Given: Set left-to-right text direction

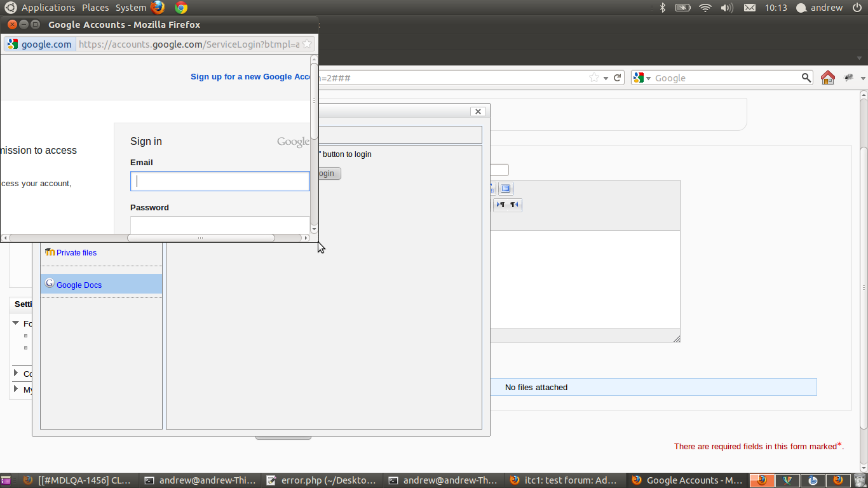Looking at the screenshot, I should tap(501, 205).
